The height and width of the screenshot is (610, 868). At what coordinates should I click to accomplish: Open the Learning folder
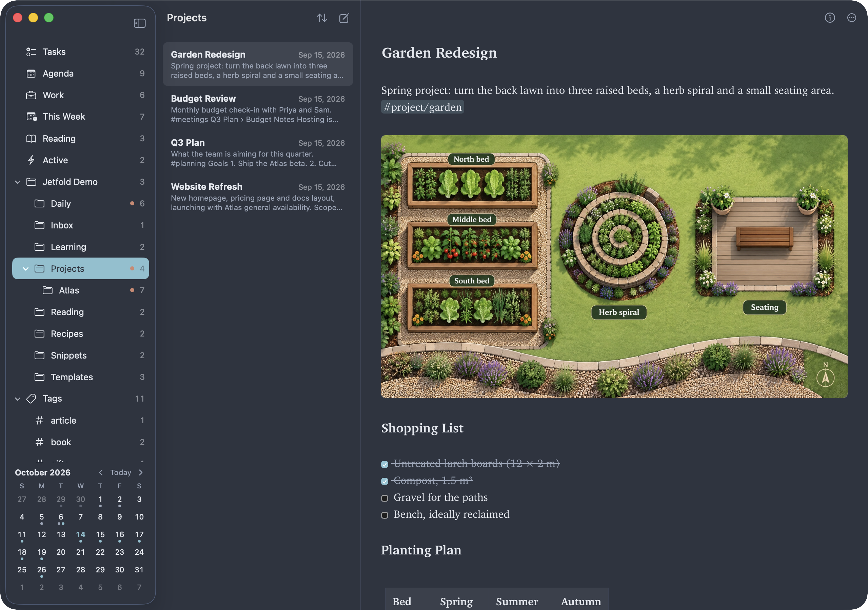point(80,247)
